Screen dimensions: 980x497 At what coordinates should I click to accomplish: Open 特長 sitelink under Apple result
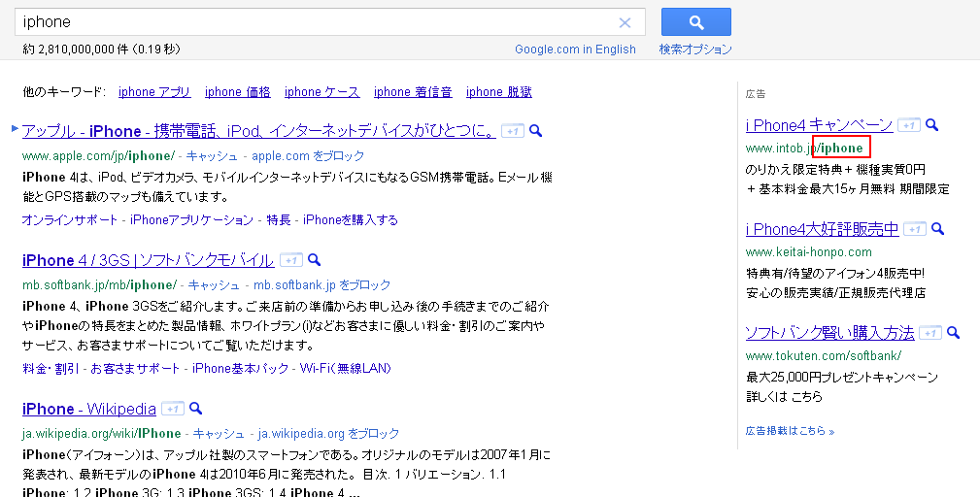[279, 219]
